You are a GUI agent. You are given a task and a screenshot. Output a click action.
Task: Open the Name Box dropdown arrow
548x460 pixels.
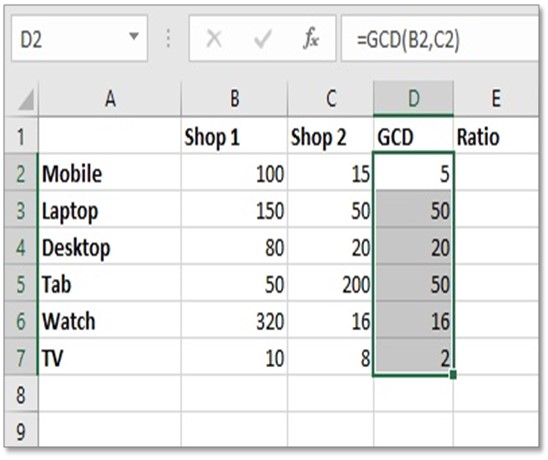tap(134, 36)
